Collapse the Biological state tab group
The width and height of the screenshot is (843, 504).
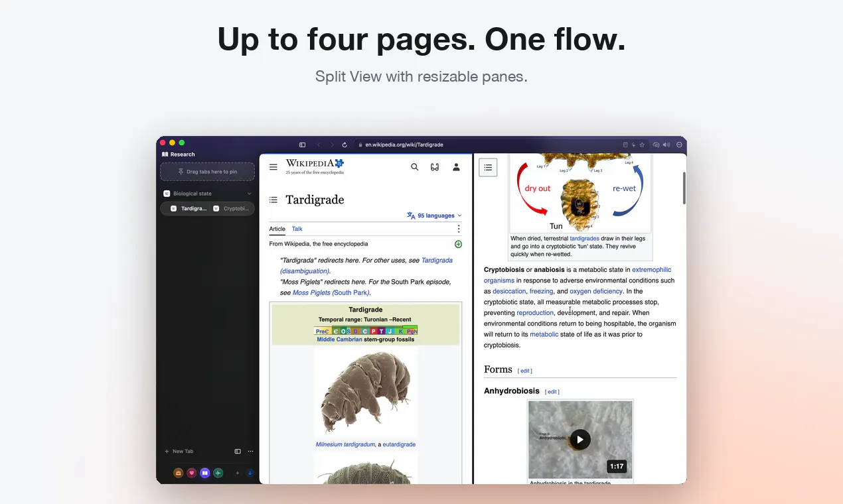[x=250, y=194]
